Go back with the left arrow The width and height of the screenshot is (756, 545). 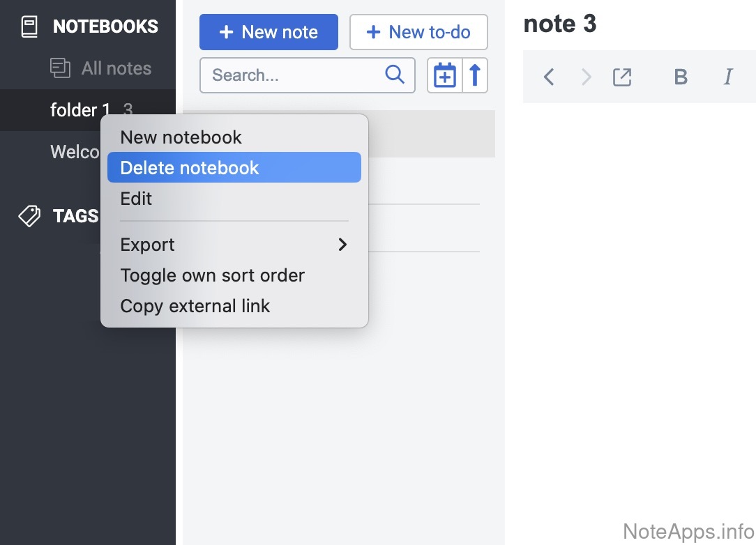[x=549, y=77]
